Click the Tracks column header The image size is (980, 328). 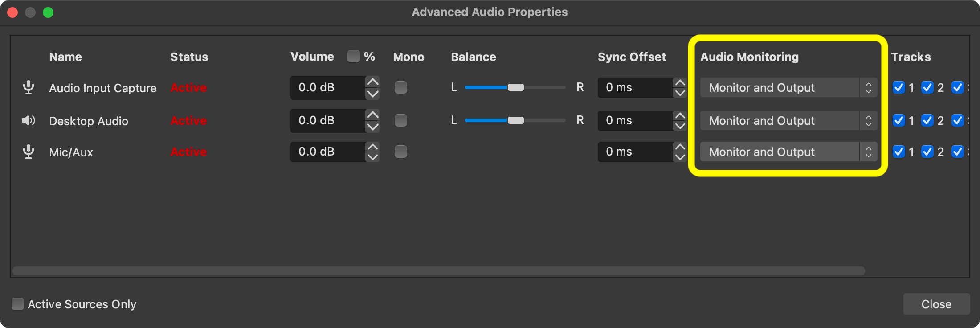tap(911, 57)
